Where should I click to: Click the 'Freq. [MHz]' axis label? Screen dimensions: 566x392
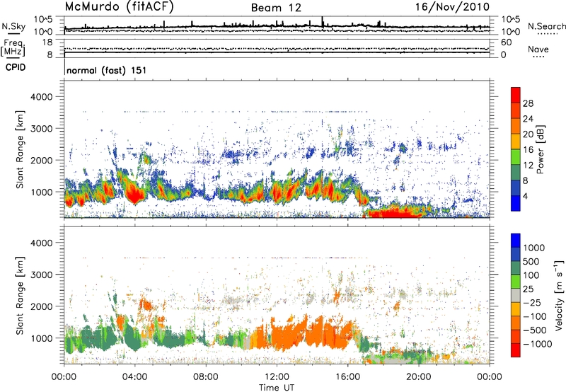(x=13, y=47)
